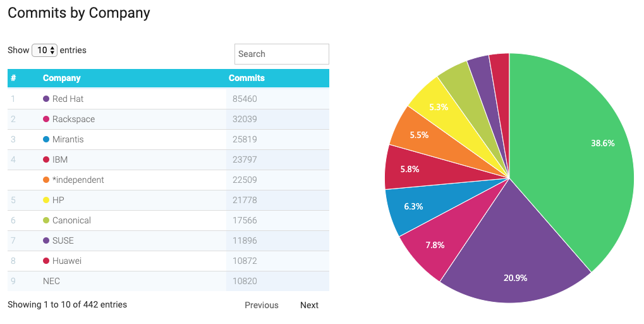644x324 pixels.
Task: Select the 85460 commits cell
Action: pyautogui.click(x=277, y=99)
